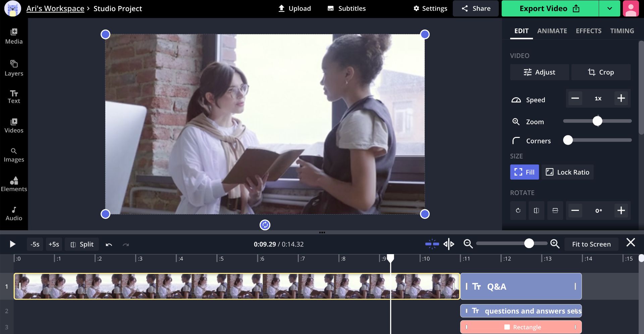Image resolution: width=644 pixels, height=334 pixels.
Task: Expand the Export Video dropdown arrow
Action: point(609,8)
